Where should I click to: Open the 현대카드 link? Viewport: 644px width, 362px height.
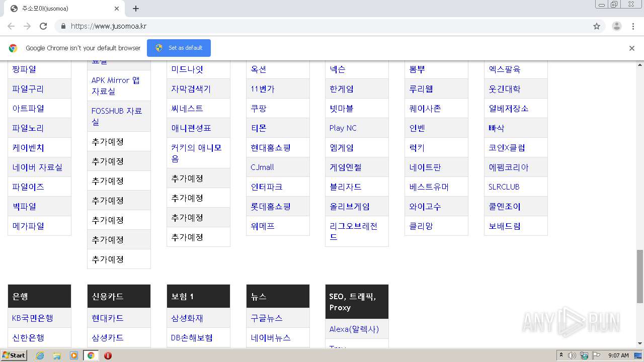[x=108, y=318]
